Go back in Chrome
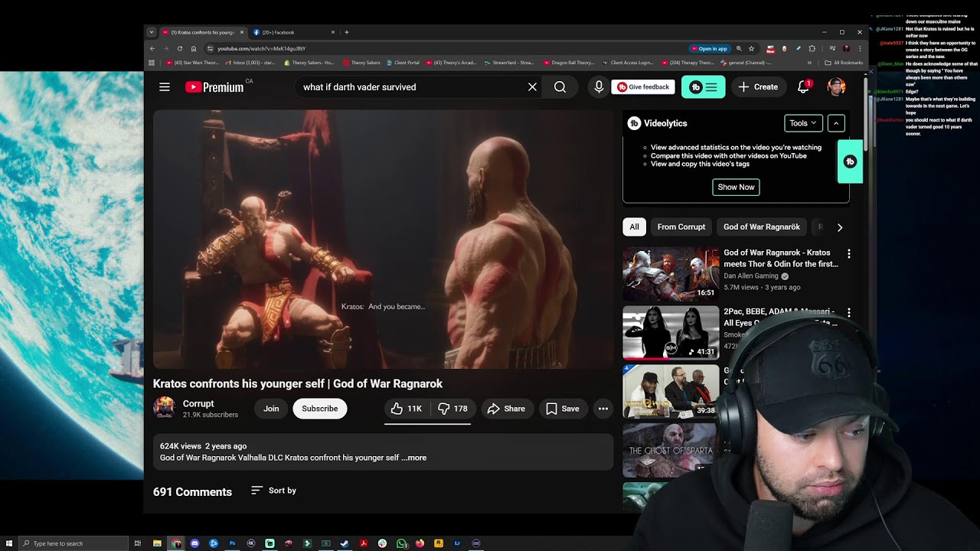The image size is (980, 551). pyautogui.click(x=152, y=49)
